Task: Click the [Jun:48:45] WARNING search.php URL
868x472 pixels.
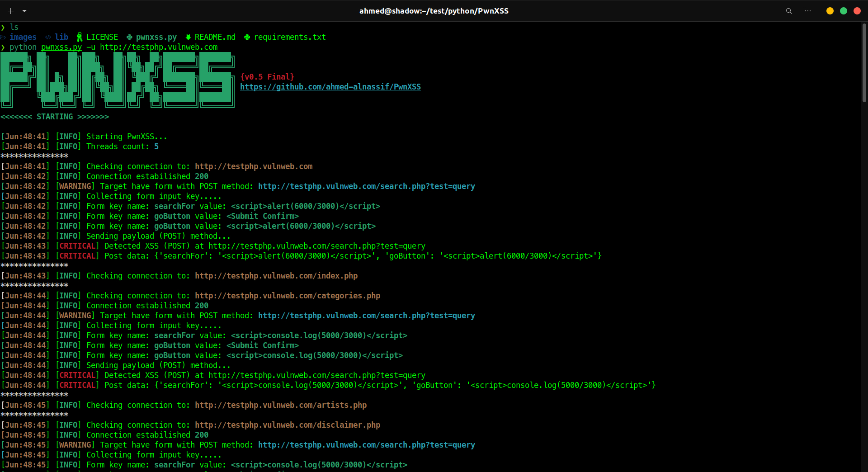Action: [367, 445]
